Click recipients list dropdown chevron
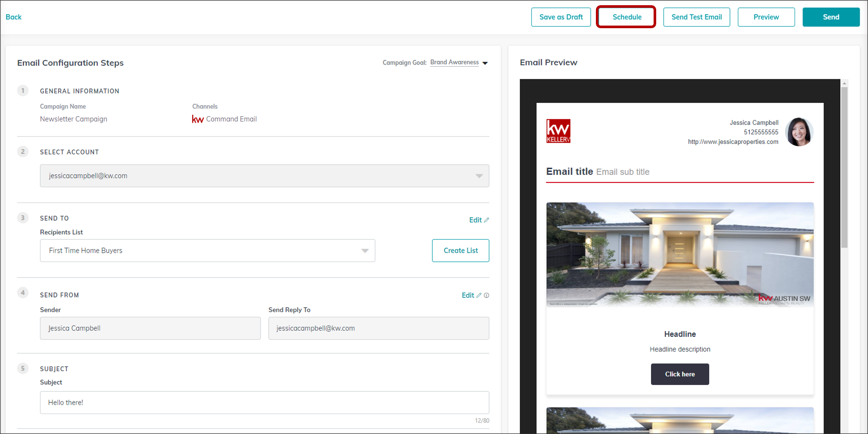Viewport: 868px width, 434px height. pos(365,251)
